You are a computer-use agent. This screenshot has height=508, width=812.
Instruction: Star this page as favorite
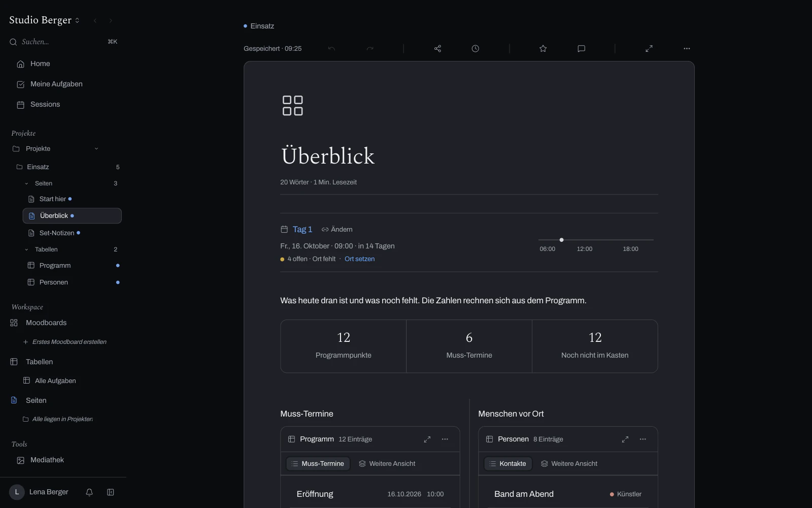coord(543,48)
